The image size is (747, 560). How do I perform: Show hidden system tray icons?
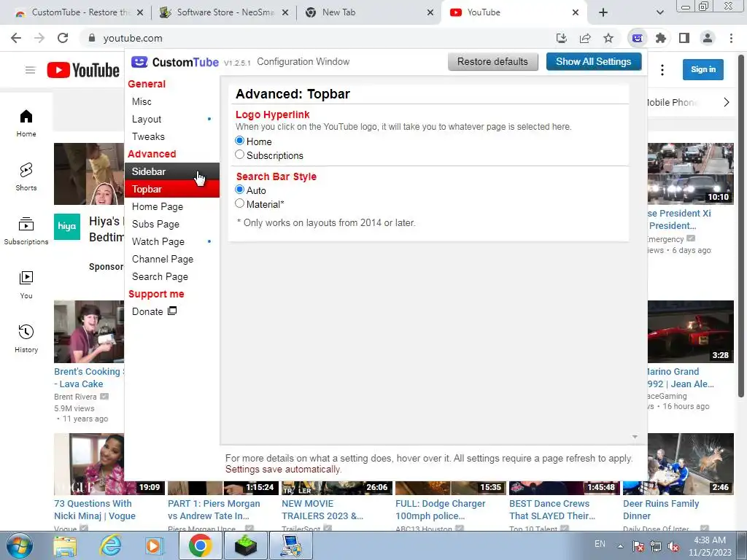(x=620, y=546)
